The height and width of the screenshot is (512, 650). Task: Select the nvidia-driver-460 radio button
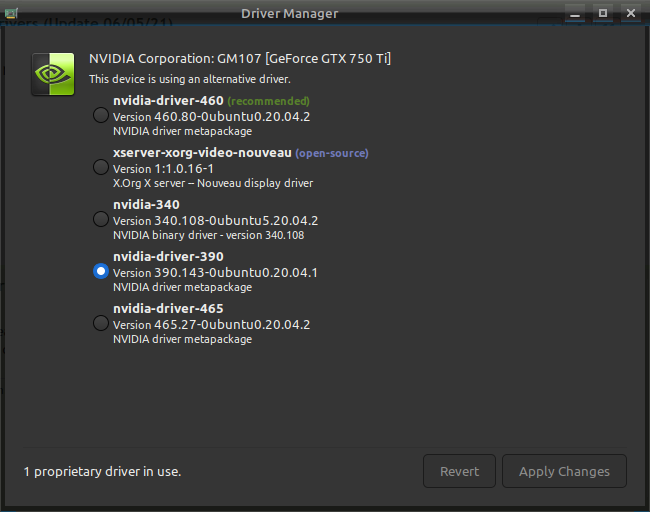101,115
